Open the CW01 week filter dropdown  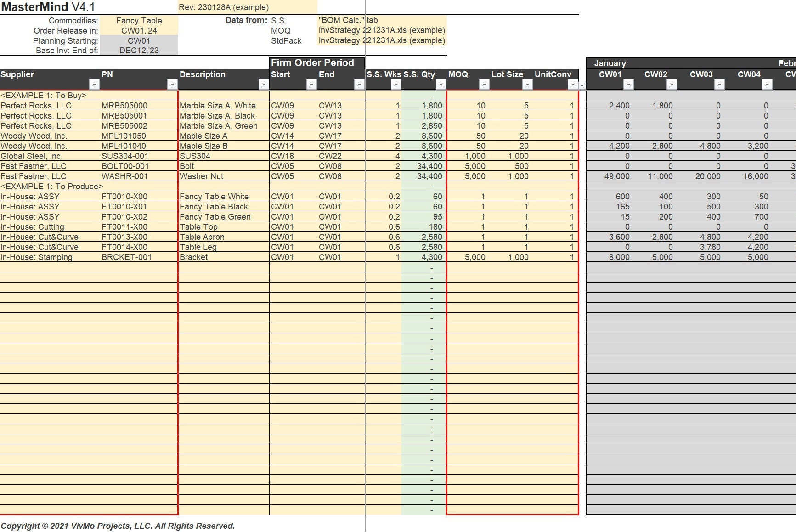pyautogui.click(x=628, y=84)
